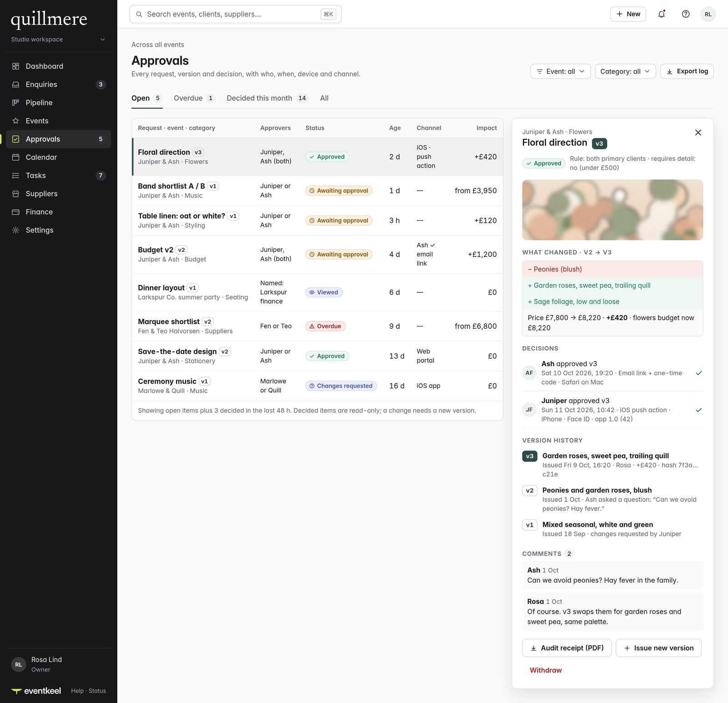Switch to Decided this month tab
728x703 pixels.
(x=268, y=98)
